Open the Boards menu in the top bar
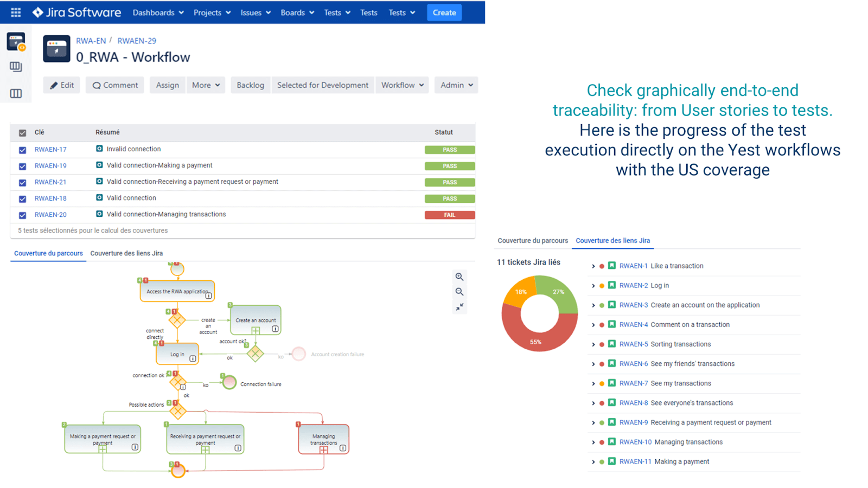 [296, 12]
